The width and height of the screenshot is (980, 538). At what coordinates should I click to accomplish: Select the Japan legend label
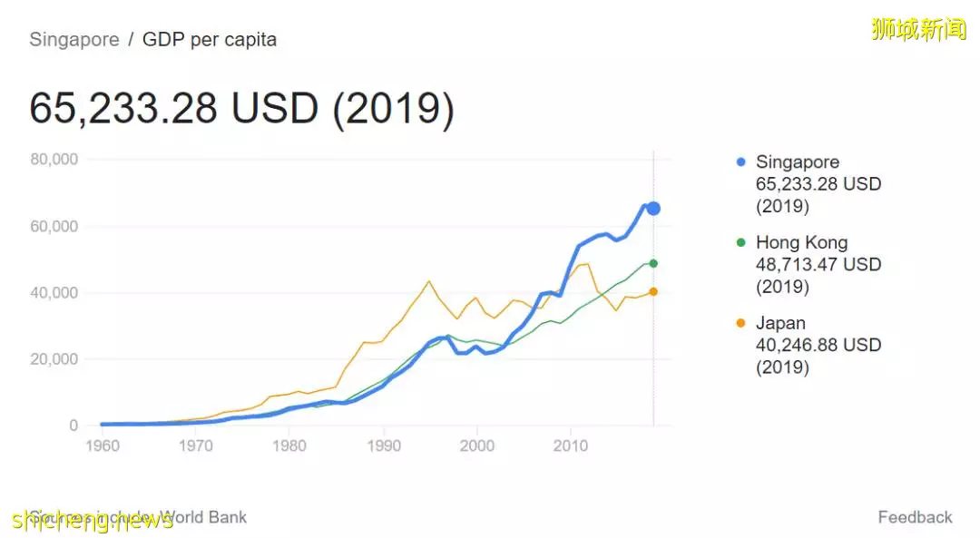coord(780,323)
